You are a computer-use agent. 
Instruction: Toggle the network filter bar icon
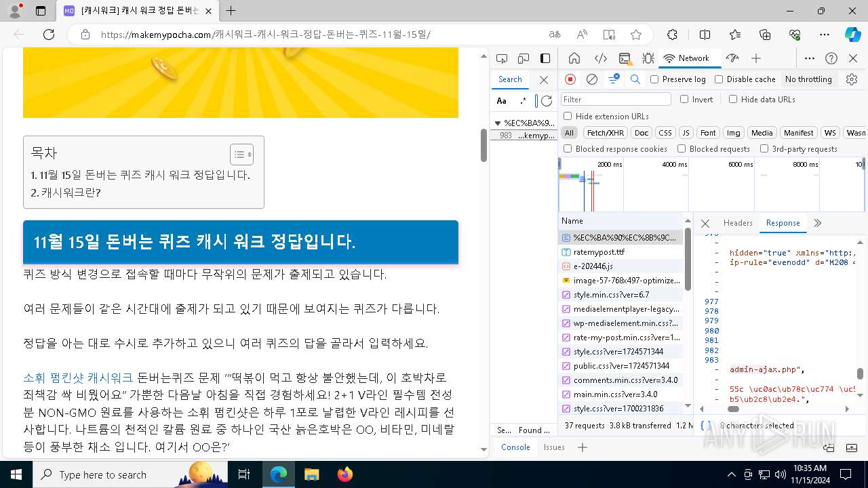(613, 79)
